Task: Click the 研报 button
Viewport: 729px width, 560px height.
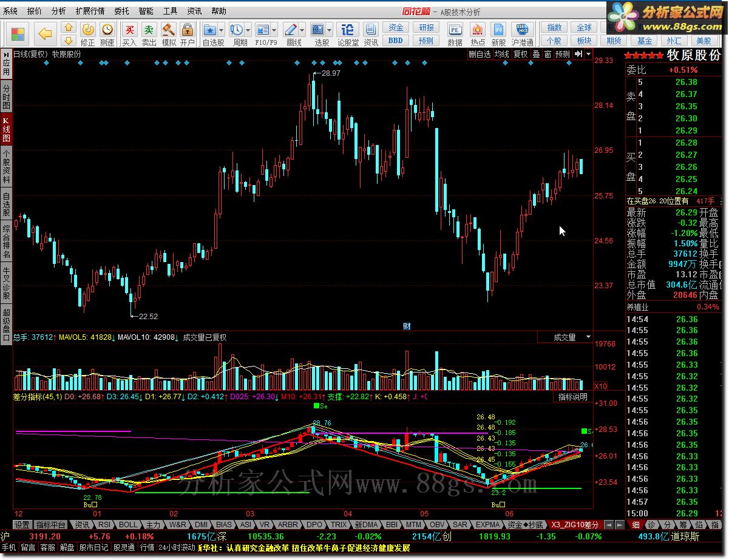Action: tap(427, 27)
